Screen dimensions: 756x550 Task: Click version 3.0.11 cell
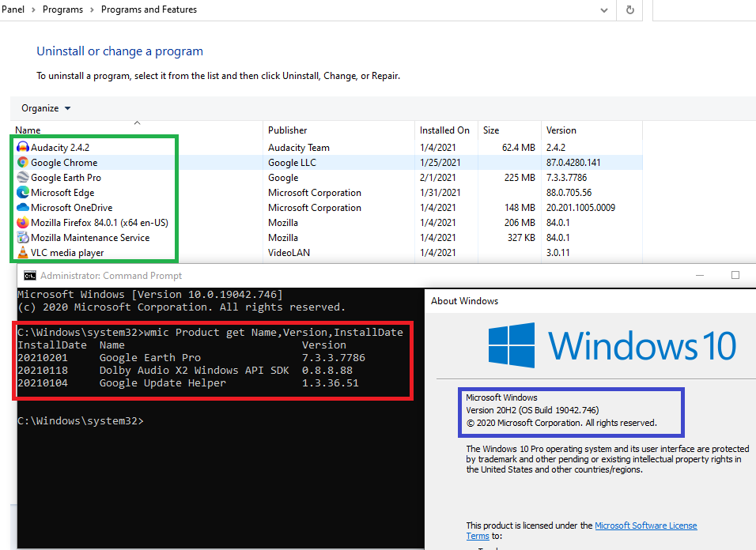pos(558,252)
